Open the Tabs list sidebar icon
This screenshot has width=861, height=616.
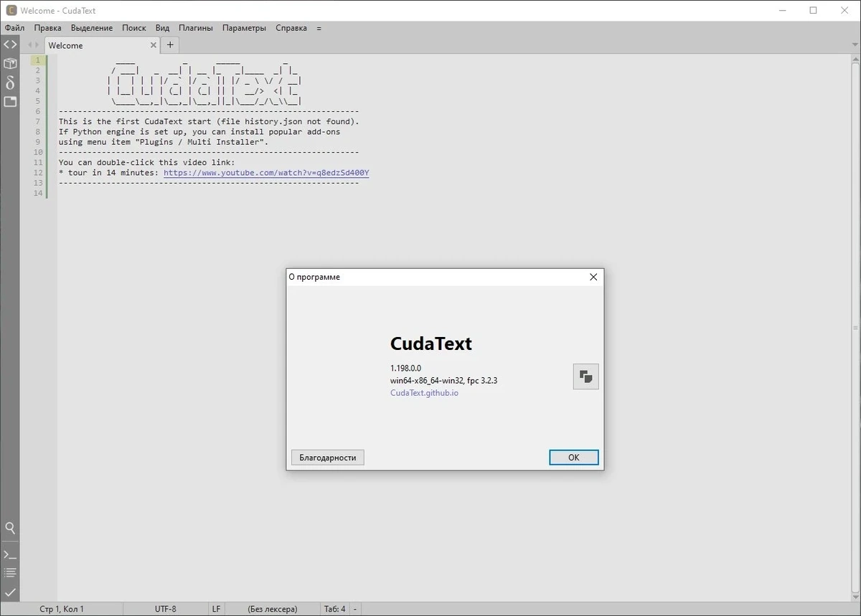(x=10, y=101)
